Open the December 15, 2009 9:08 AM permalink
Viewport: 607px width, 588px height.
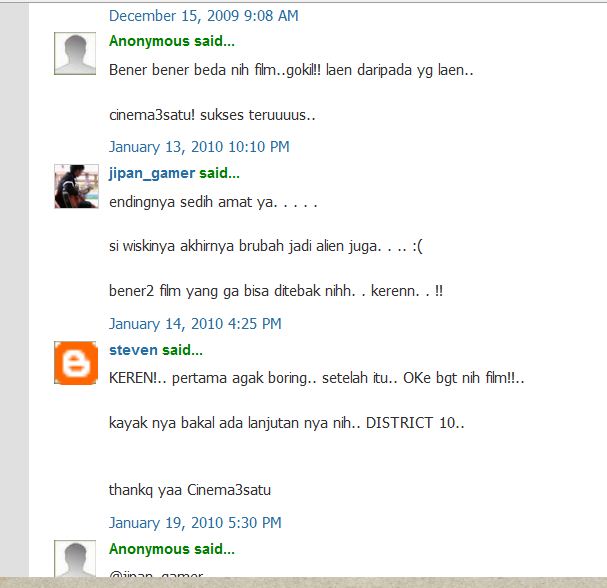(x=204, y=16)
